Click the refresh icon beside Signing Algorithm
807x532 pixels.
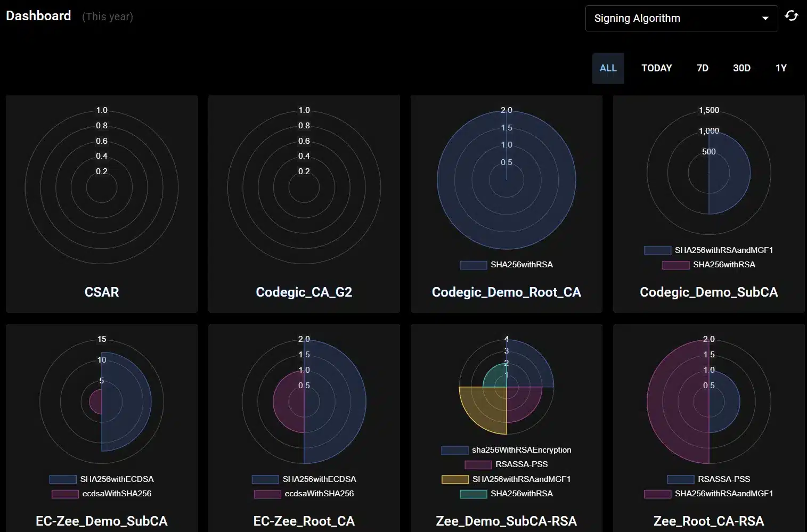click(x=792, y=16)
